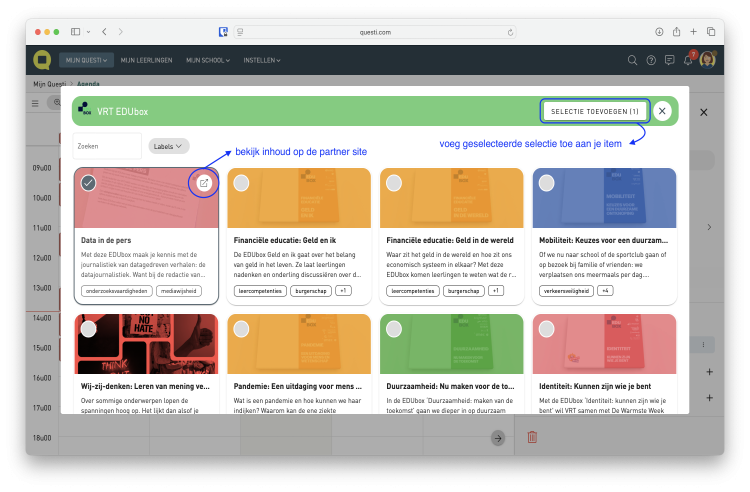This screenshot has height=492, width=750.
Task: Open the Mijn Questi menu
Action: (x=86, y=60)
